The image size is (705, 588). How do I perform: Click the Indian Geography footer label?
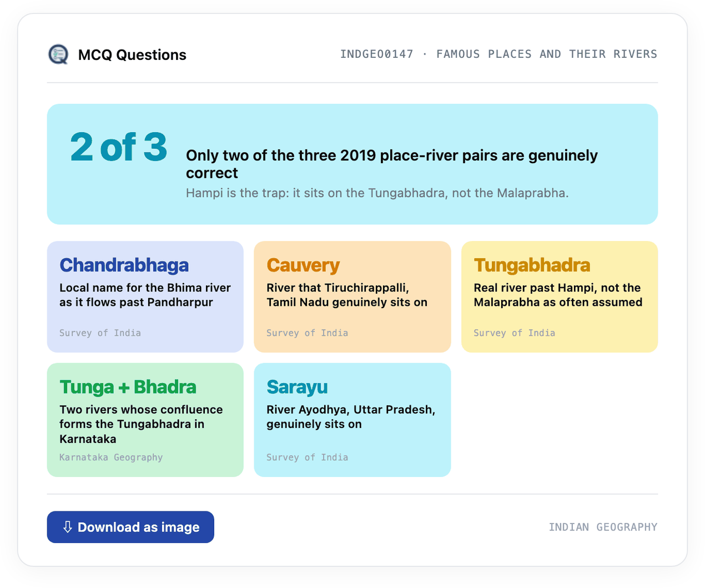(603, 527)
